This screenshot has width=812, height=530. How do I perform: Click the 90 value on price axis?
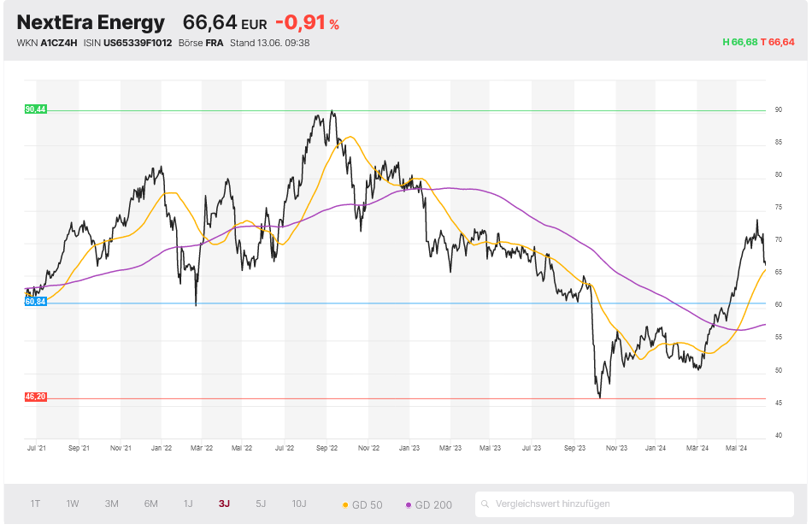click(x=779, y=109)
